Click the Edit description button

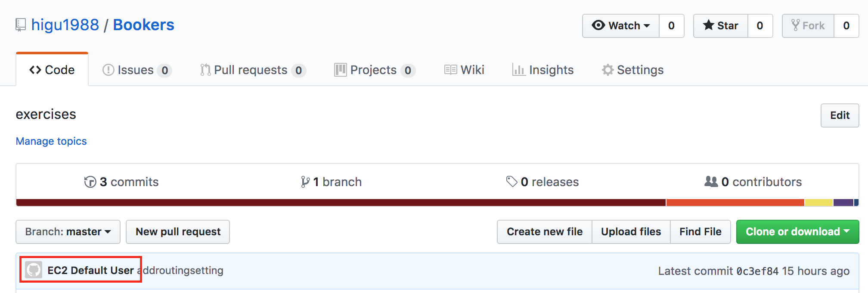tap(840, 115)
